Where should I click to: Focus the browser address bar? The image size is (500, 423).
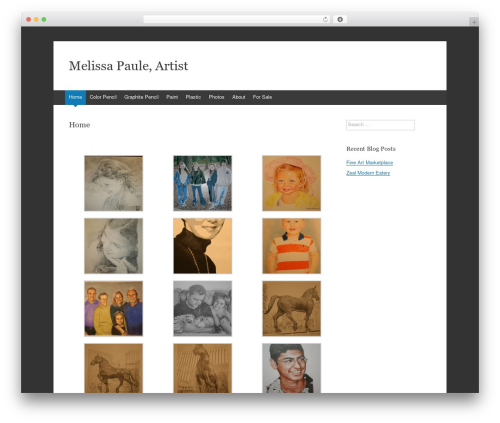pos(237,19)
